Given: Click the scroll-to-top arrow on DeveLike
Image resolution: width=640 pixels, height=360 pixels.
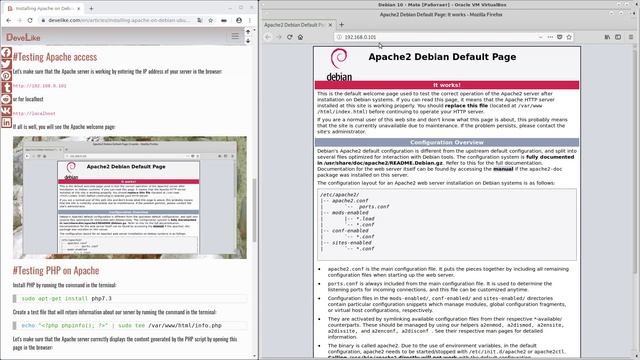Looking at the screenshot, I should coord(248,31).
